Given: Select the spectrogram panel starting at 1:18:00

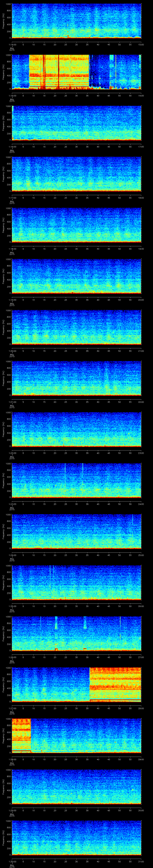Looking at the screenshot, I should [x=77, y=225].
